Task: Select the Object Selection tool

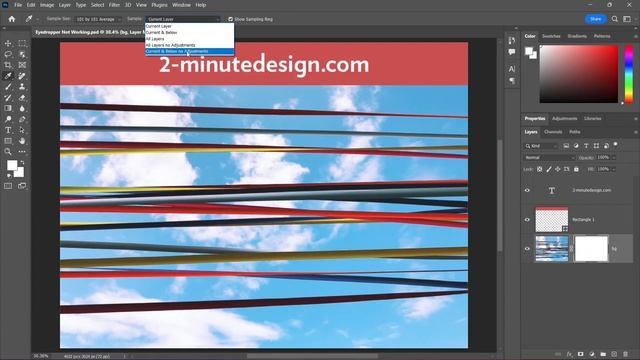Action: pos(22,54)
